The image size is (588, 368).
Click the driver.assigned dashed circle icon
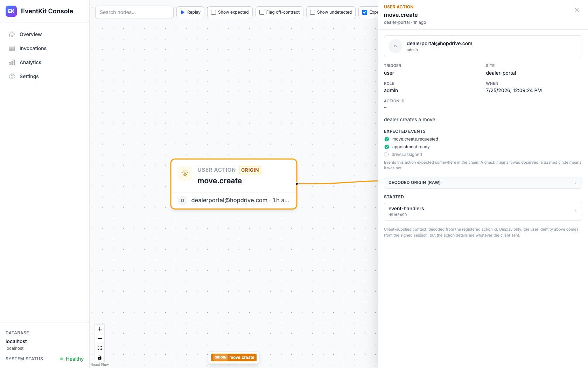pos(386,155)
